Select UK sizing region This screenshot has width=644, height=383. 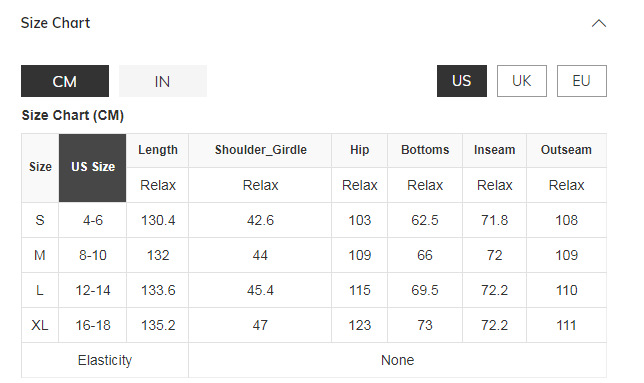(x=522, y=81)
